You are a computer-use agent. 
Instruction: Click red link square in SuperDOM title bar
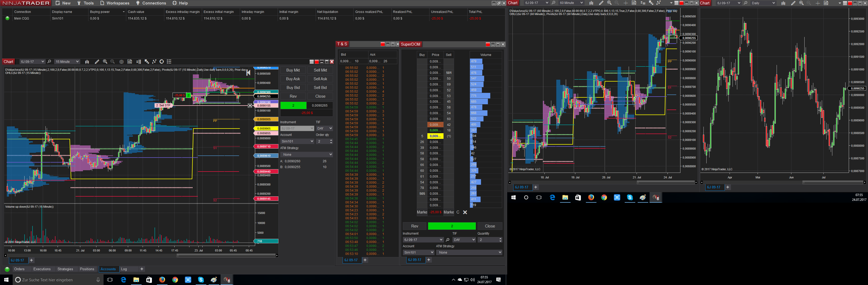488,44
